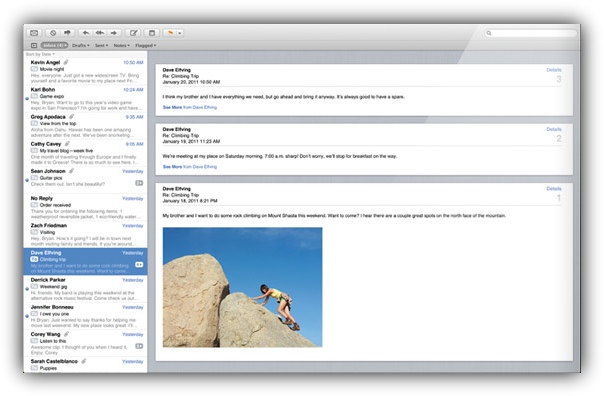The image size is (604, 396).
Task: Click Details on the January 19 message
Action: click(x=554, y=129)
